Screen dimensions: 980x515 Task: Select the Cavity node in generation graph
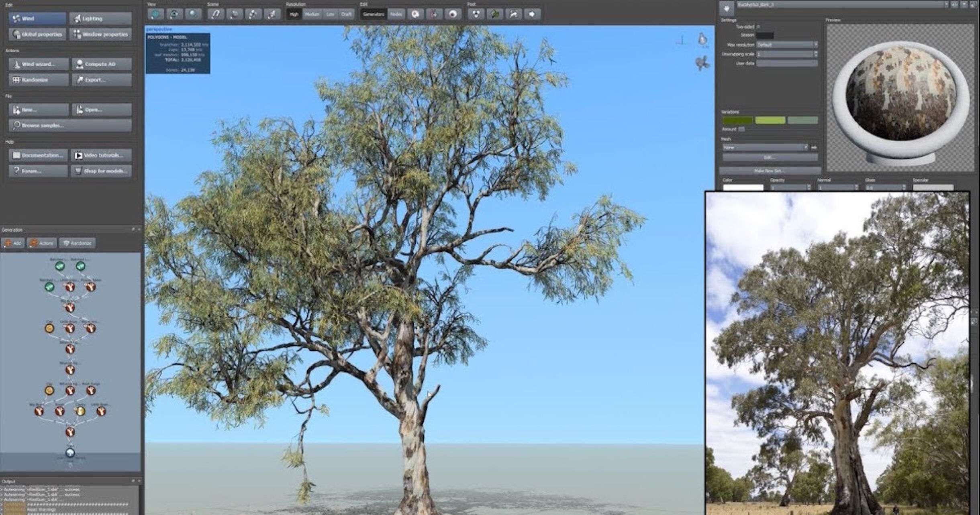pos(80,411)
